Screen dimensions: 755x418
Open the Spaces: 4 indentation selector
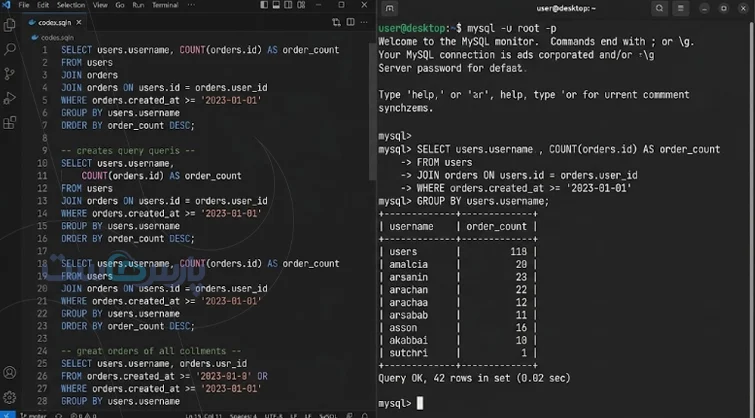[243, 416]
